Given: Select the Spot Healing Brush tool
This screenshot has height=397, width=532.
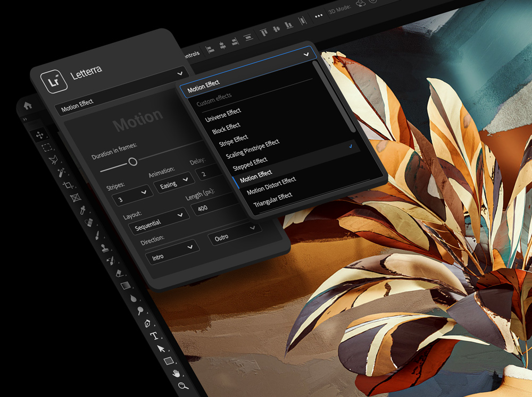Looking at the screenshot, I should point(89,222).
